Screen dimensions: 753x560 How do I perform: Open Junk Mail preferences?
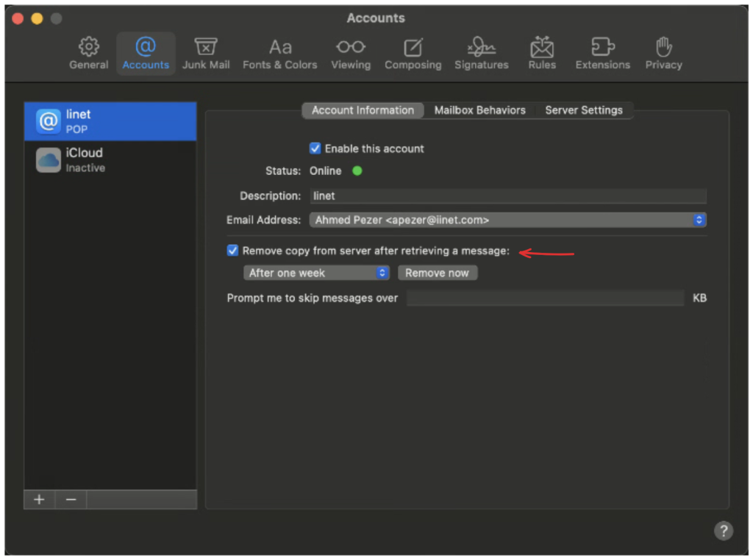[x=206, y=54]
